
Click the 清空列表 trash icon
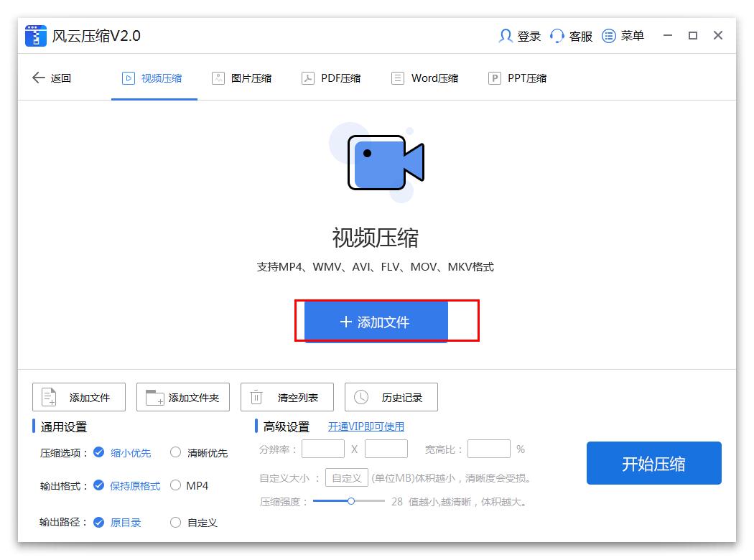coord(256,396)
